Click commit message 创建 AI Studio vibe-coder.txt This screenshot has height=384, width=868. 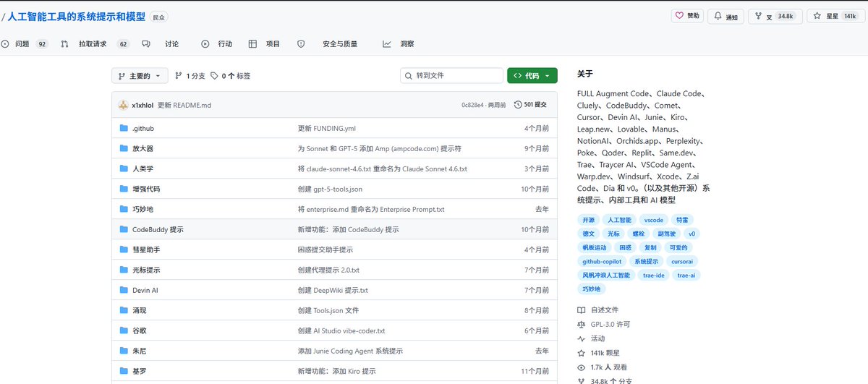point(341,331)
